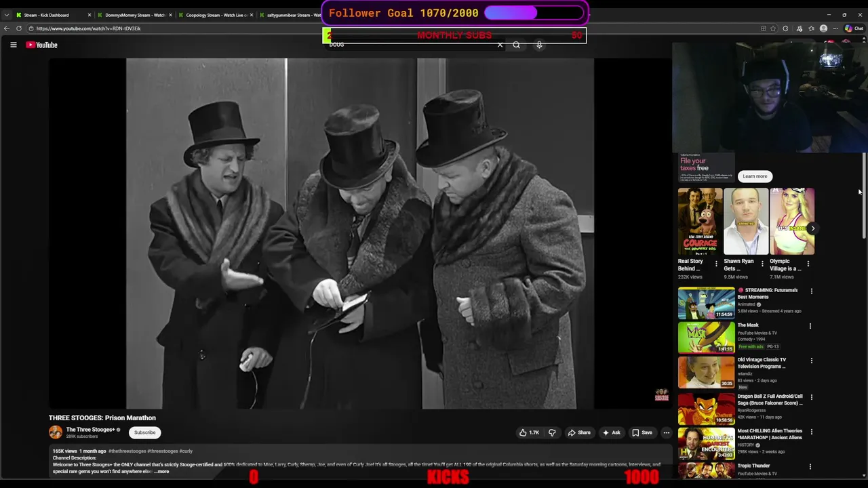Go to YouTube home via logo
The image size is (868, 488).
click(42, 45)
